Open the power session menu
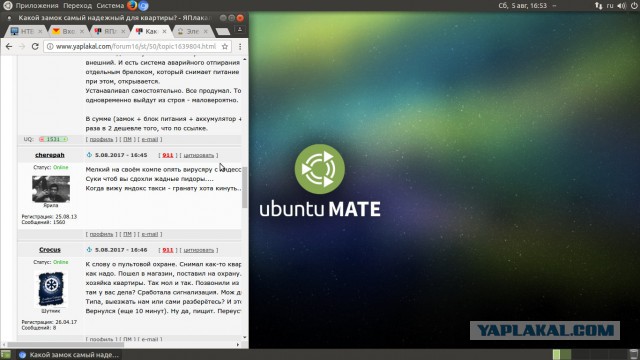 [x=633, y=6]
